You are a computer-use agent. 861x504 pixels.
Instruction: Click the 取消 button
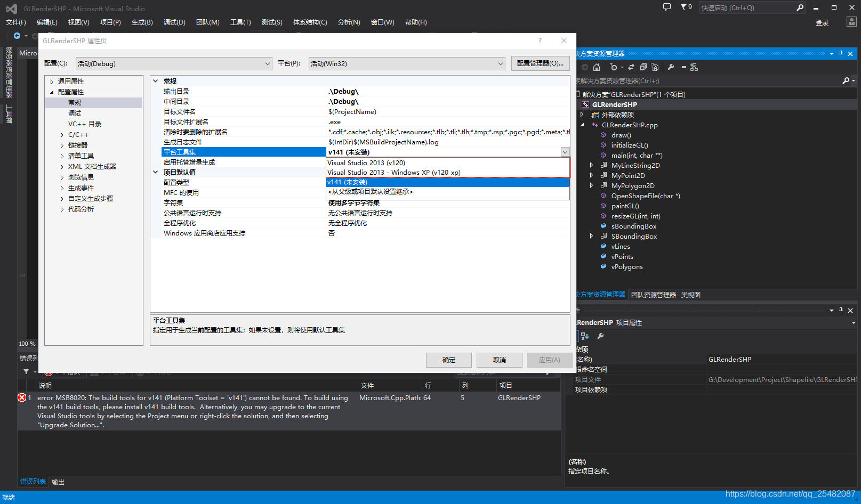(500, 360)
